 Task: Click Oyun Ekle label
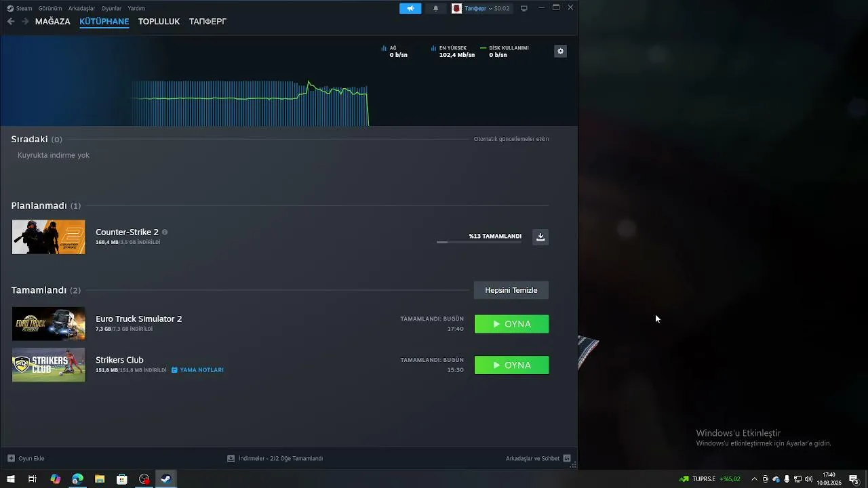[31, 458]
